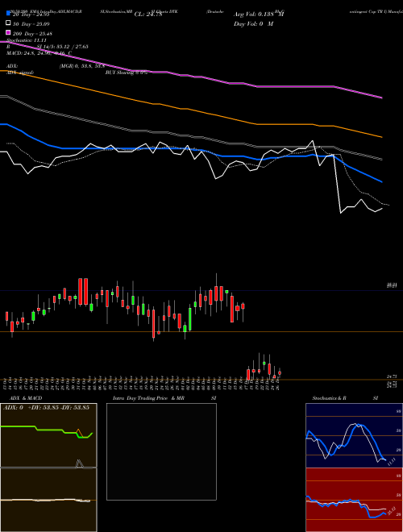Click the blue 20 Day legend swatch
This screenshot has height=532, width=403.
8,13
